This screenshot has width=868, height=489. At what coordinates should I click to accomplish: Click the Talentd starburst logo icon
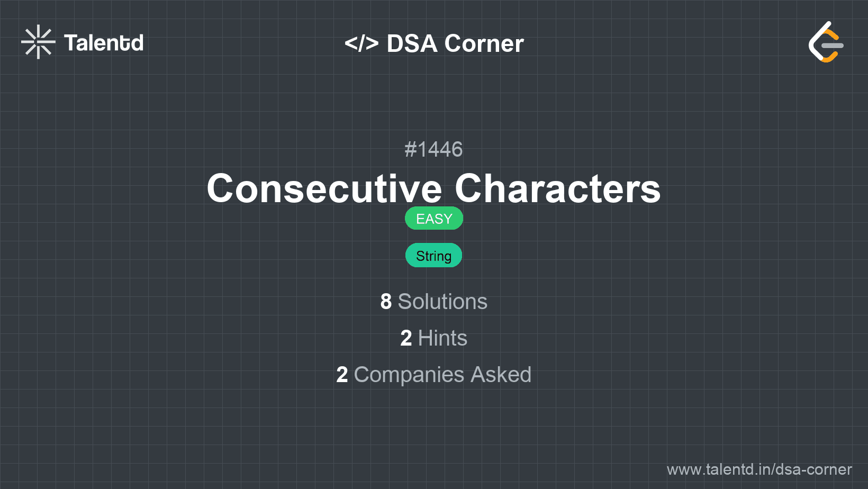pos(38,42)
